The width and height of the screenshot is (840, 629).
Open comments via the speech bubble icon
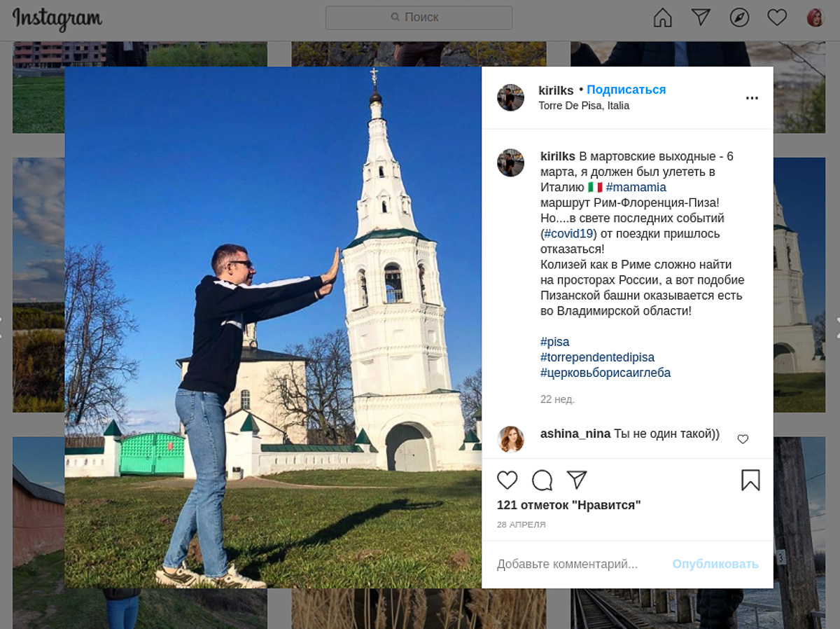tap(542, 481)
